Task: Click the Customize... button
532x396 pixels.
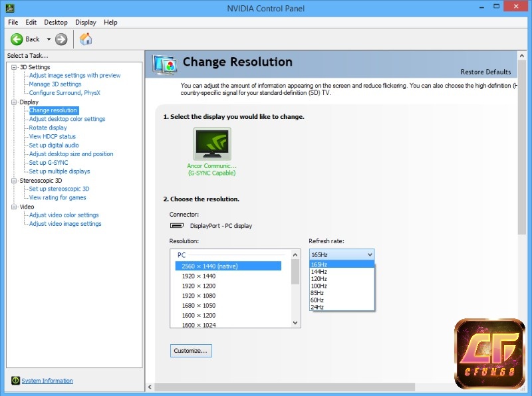Action: pos(191,351)
